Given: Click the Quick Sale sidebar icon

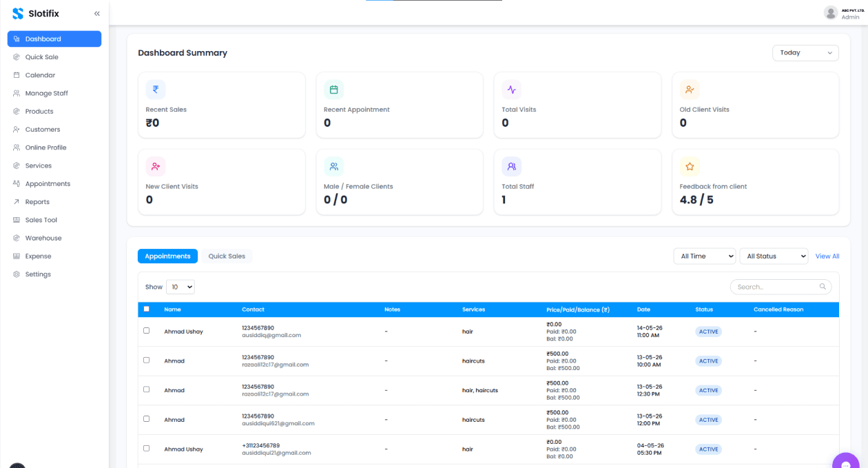Looking at the screenshot, I should coord(17,57).
